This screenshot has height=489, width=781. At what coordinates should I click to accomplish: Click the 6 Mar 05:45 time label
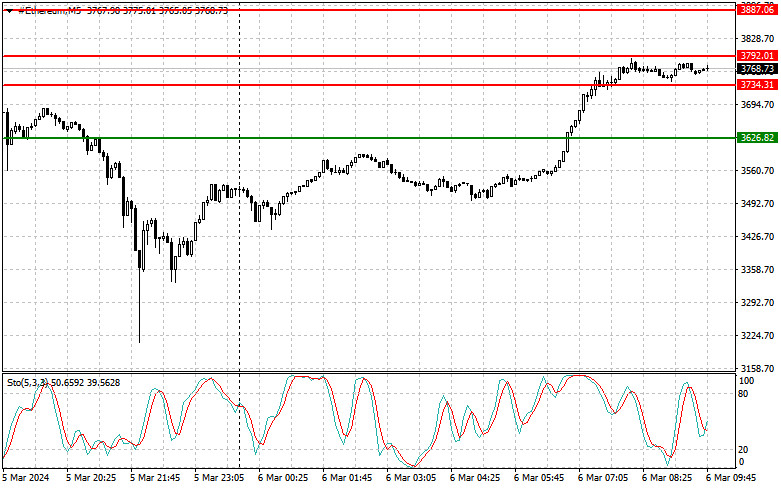(x=539, y=478)
